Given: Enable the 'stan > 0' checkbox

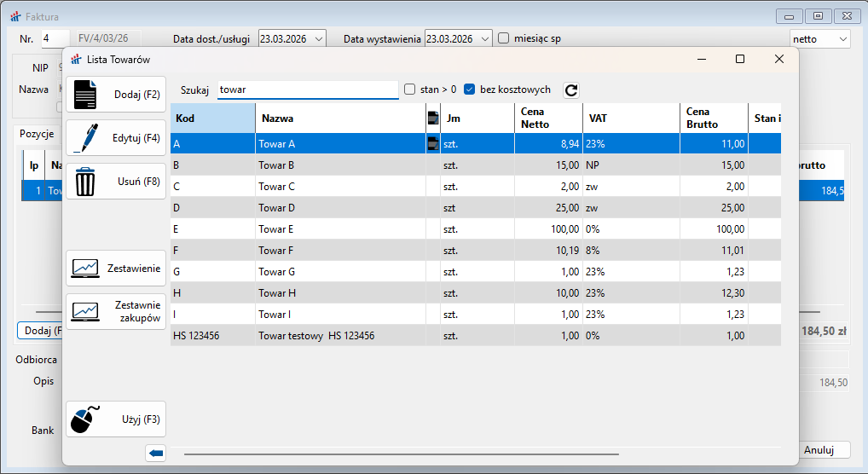Looking at the screenshot, I should pyautogui.click(x=410, y=90).
